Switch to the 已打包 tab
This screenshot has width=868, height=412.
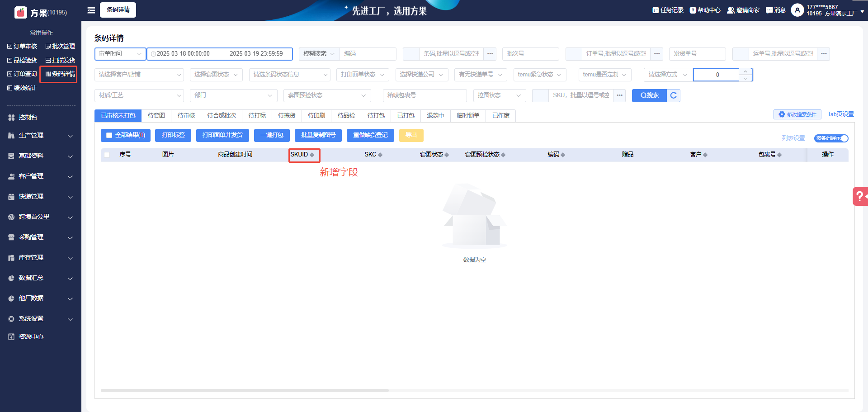pos(406,116)
